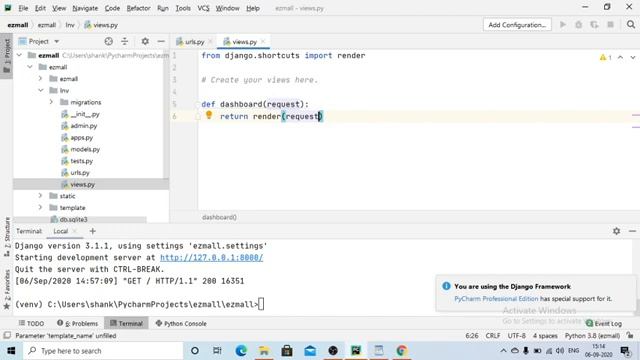Image resolution: width=640 pixels, height=360 pixels.
Task: Click the Run (play) icon
Action: (563, 24)
